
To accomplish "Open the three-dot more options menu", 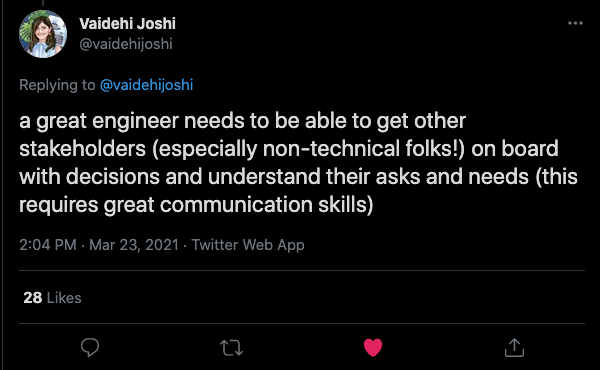I will (575, 23).
